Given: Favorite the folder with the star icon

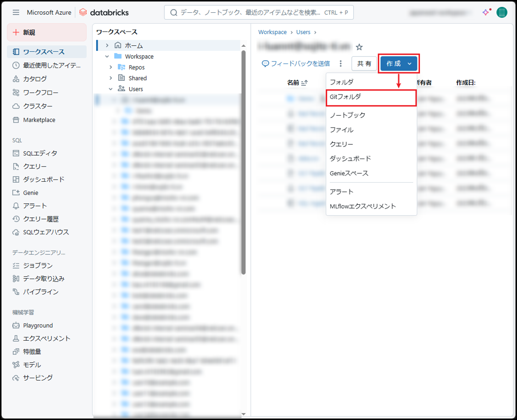Looking at the screenshot, I should [x=359, y=47].
